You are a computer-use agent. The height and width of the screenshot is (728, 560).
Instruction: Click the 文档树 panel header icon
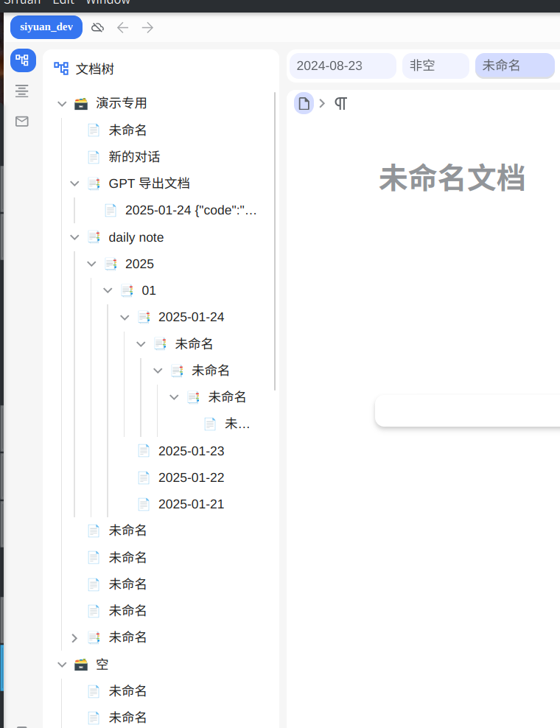[x=61, y=69]
